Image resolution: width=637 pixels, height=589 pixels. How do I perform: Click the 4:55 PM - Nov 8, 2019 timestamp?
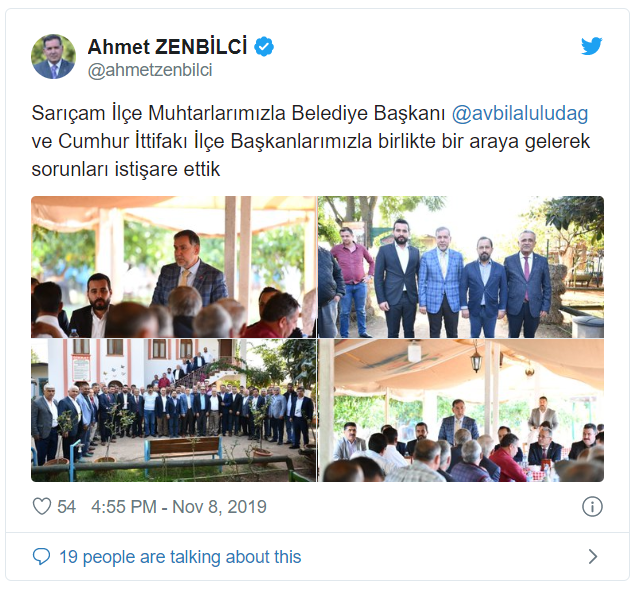pos(179,507)
